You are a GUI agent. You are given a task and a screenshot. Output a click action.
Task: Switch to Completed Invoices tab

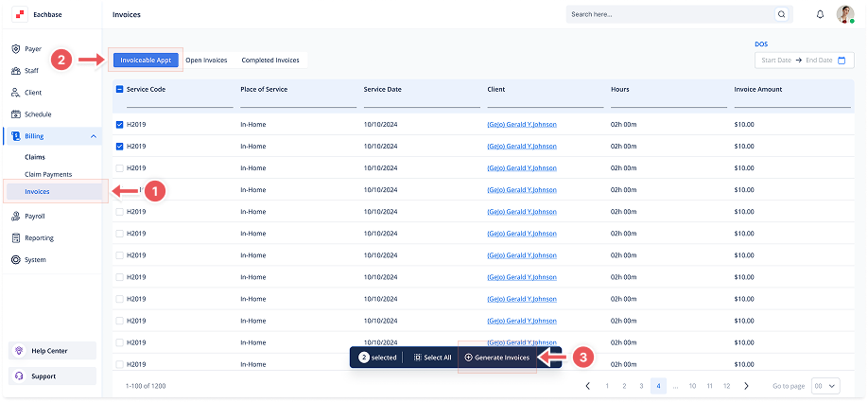pos(270,61)
